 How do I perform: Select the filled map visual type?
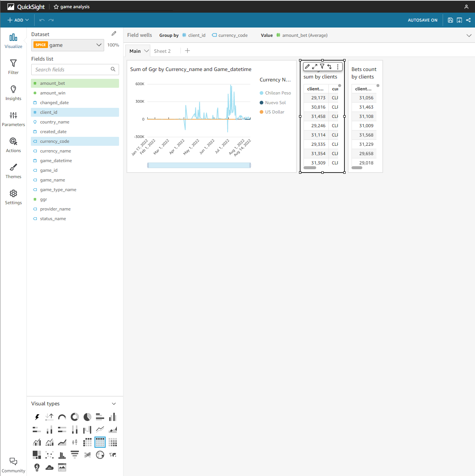(x=113, y=455)
